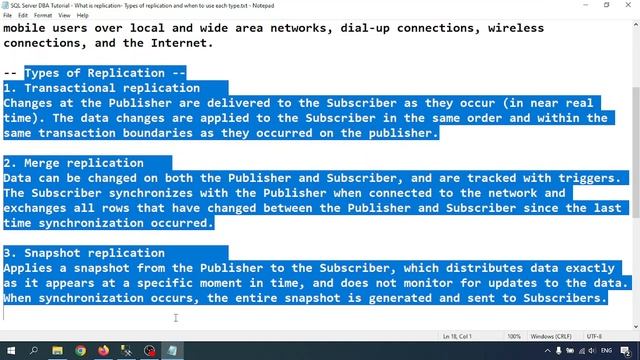Screen dimensions: 640x360
Task: Launch Firefox from the taskbar
Action: pos(104,351)
